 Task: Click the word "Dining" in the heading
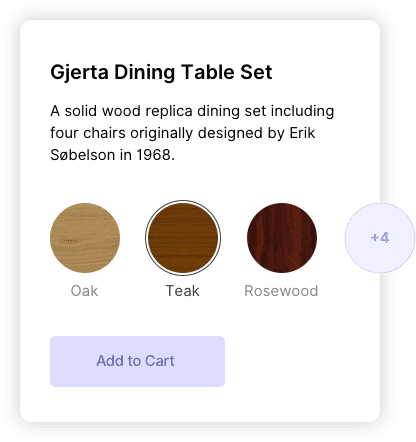pos(145,73)
